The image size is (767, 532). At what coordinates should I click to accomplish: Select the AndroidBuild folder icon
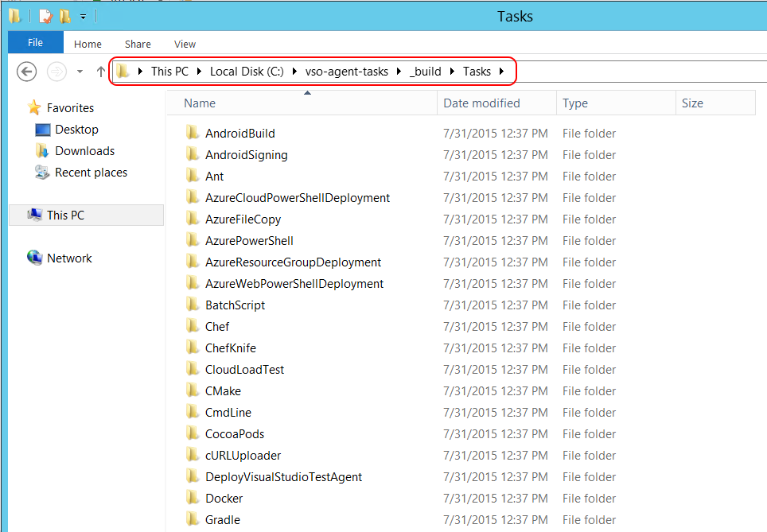(193, 133)
